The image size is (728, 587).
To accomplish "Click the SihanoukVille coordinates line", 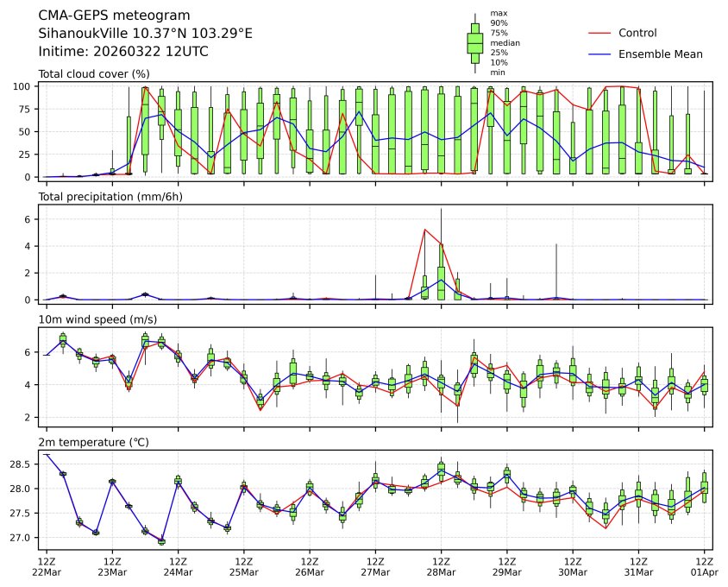I will click(x=146, y=34).
